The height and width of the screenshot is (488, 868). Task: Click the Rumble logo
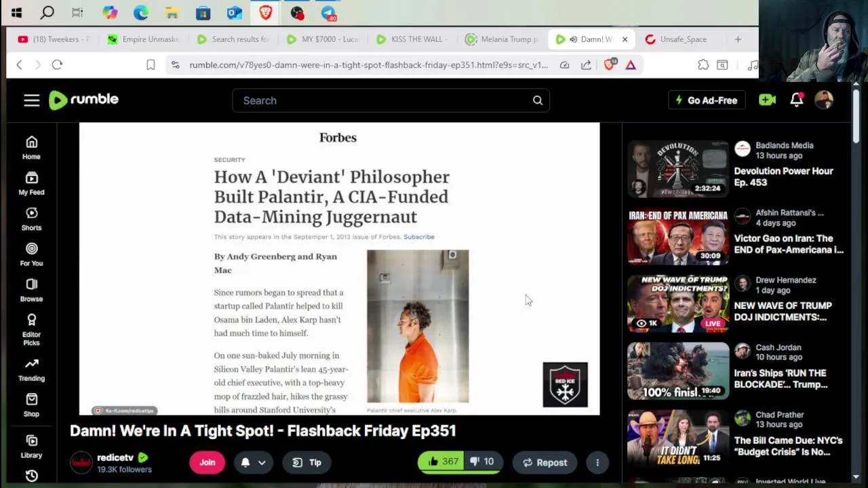(83, 100)
